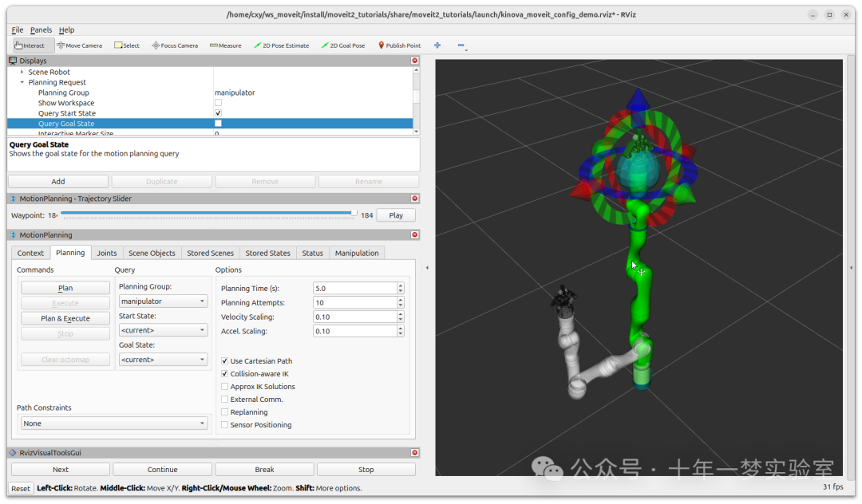Uncheck the Query Start State checkbox

click(x=218, y=113)
